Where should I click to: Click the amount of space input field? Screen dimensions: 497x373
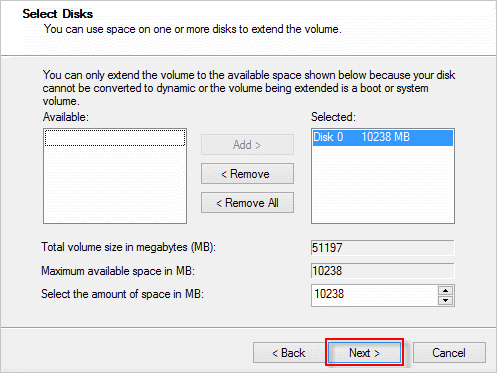click(x=375, y=295)
